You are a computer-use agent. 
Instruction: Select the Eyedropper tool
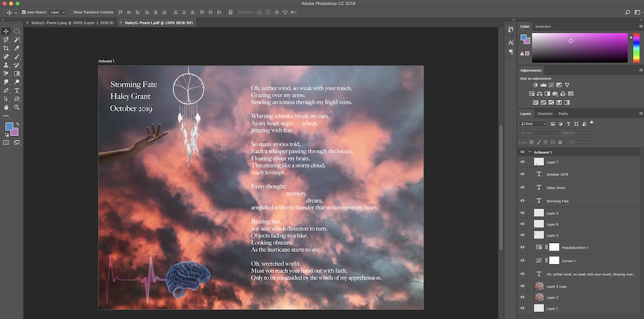pos(17,48)
